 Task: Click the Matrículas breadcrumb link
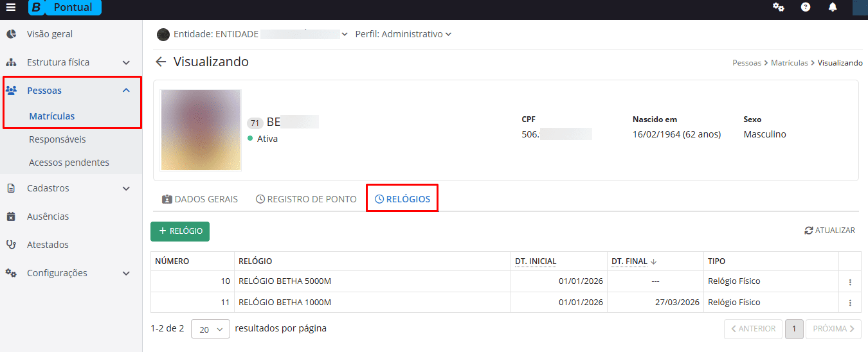[x=789, y=63]
